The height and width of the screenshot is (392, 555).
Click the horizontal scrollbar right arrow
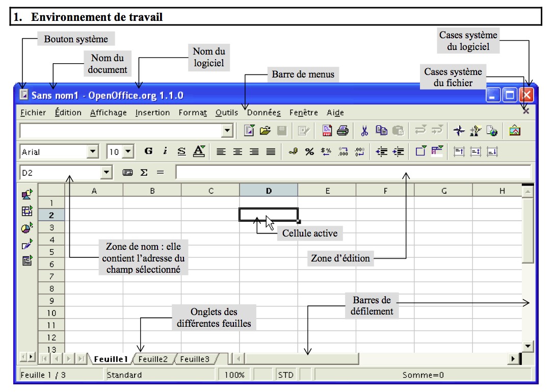[513, 359]
